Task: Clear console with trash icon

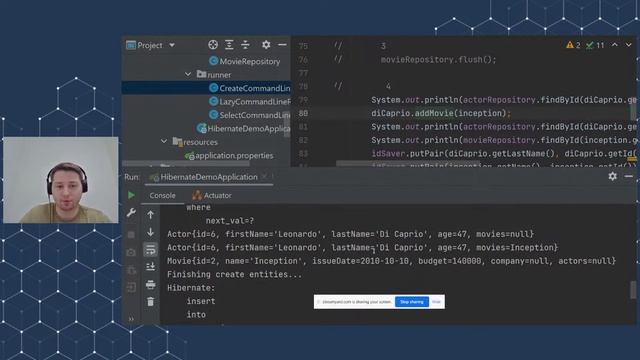Action: pos(151,302)
